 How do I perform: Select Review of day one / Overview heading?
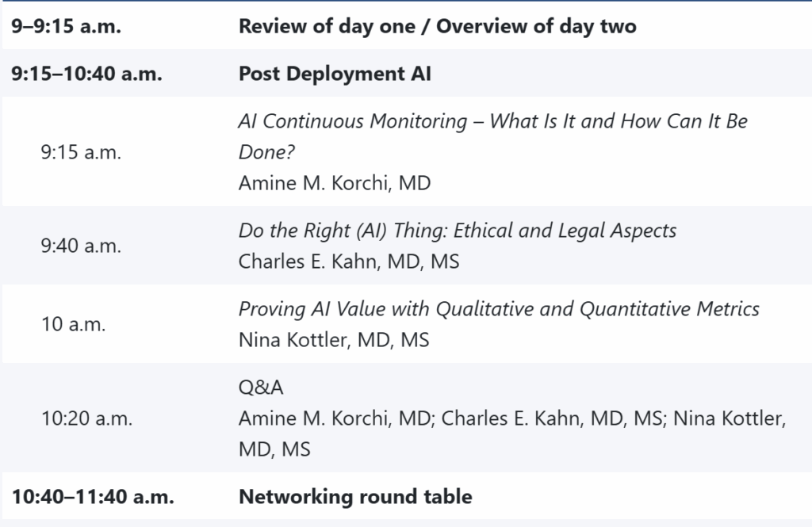tap(437, 26)
